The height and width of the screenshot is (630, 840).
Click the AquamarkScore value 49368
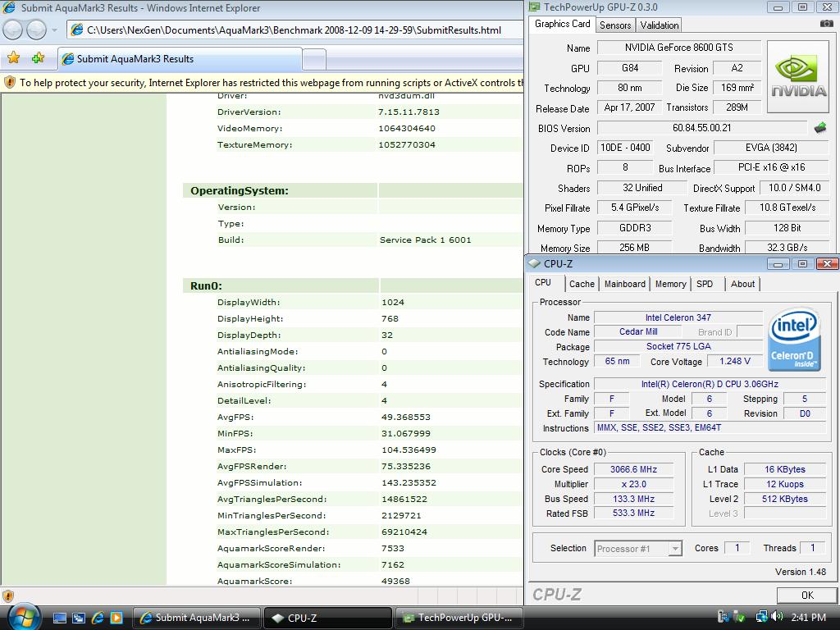(395, 581)
